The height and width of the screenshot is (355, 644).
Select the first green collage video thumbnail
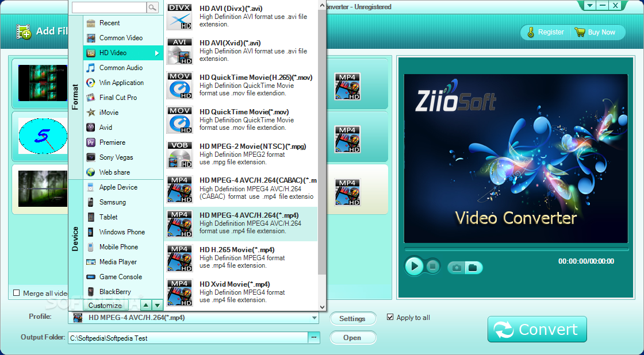click(43, 83)
